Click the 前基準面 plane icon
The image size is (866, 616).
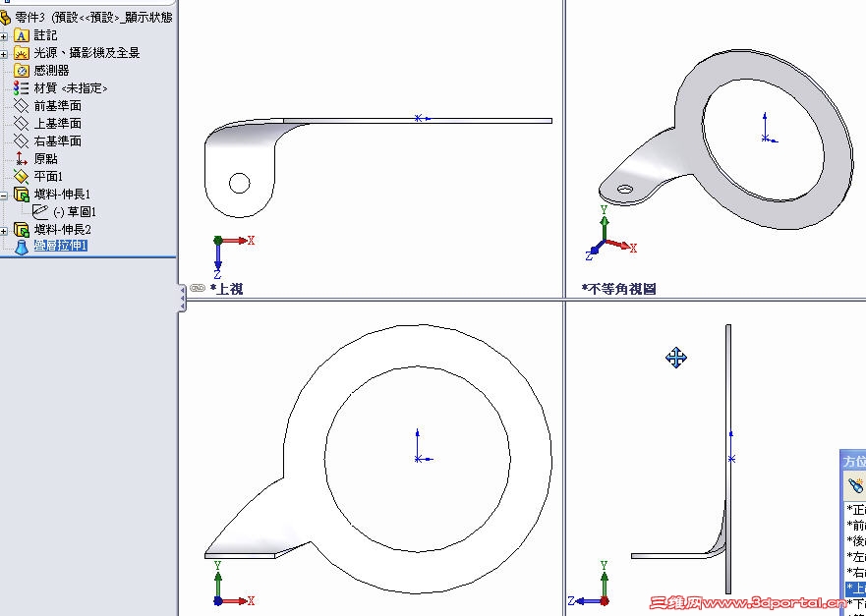pyautogui.click(x=21, y=106)
